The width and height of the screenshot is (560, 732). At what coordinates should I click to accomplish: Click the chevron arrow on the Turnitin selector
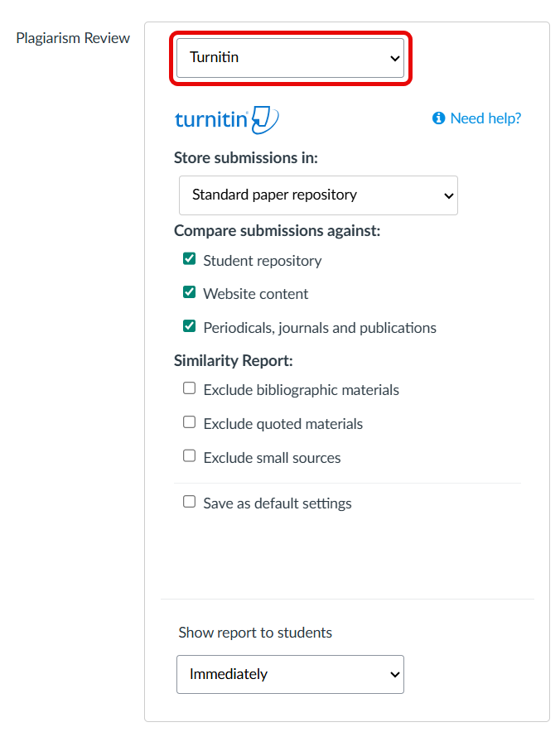[394, 58]
